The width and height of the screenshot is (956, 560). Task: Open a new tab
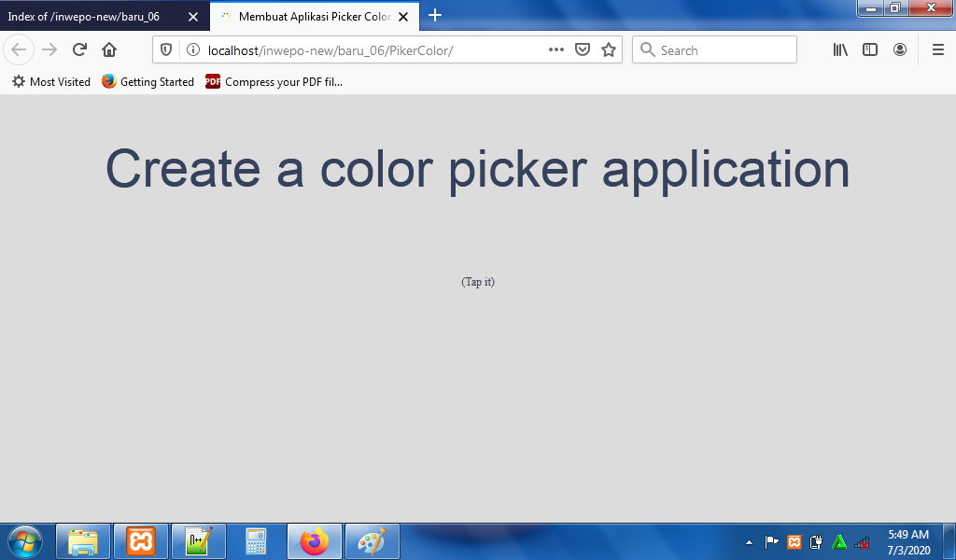coord(435,16)
